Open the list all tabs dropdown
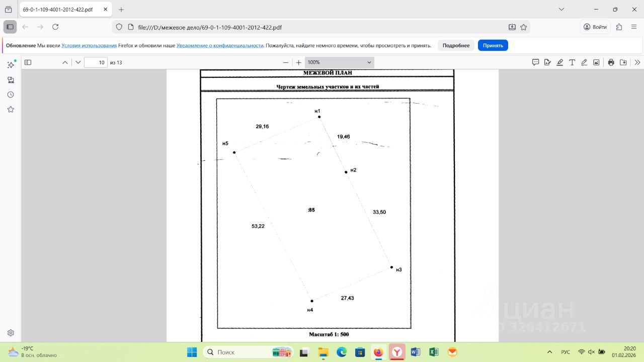This screenshot has height=362, width=644. point(562,10)
